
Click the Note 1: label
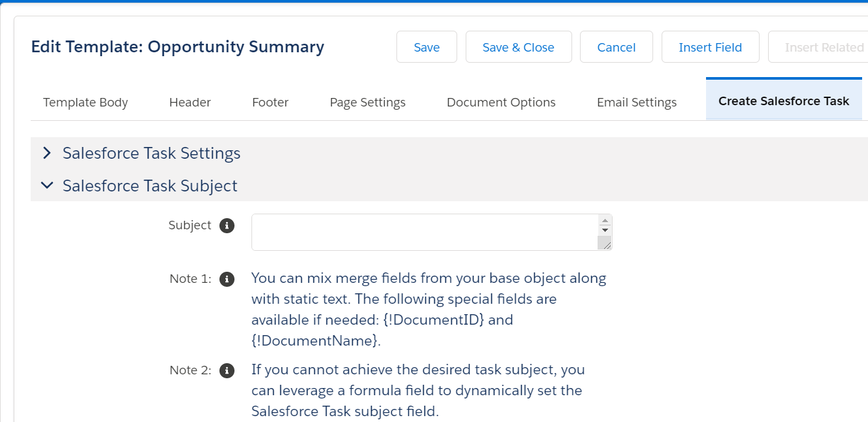click(191, 279)
